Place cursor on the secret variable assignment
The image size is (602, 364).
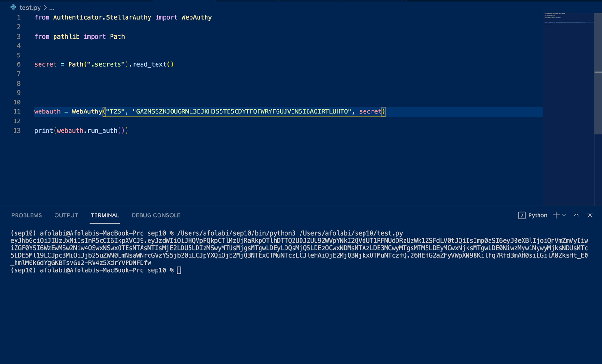[45, 64]
